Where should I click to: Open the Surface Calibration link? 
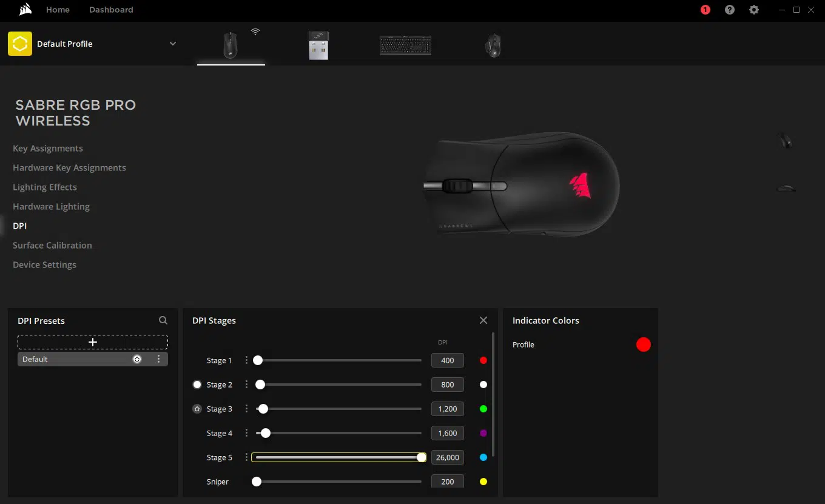52,245
